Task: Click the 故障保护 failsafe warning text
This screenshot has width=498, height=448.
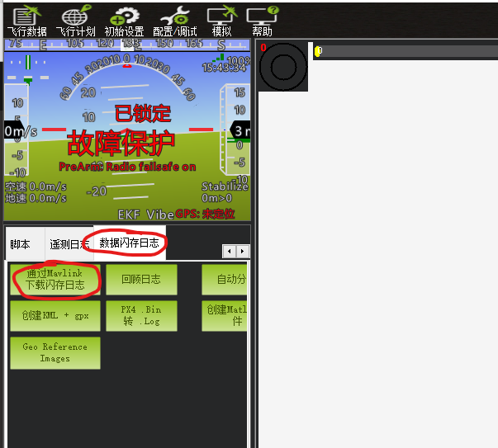Action: point(121,143)
